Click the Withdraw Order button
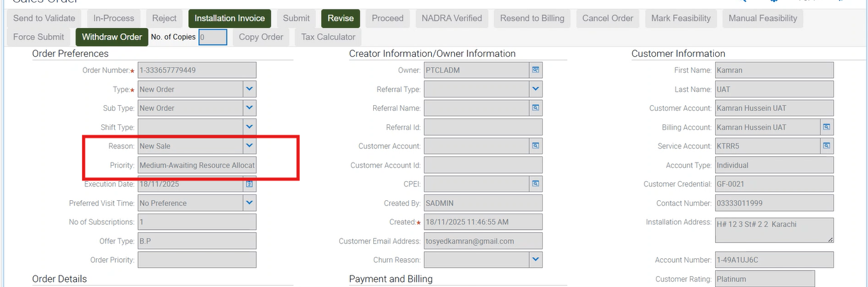Viewport: 868px width, 287px height. point(112,37)
